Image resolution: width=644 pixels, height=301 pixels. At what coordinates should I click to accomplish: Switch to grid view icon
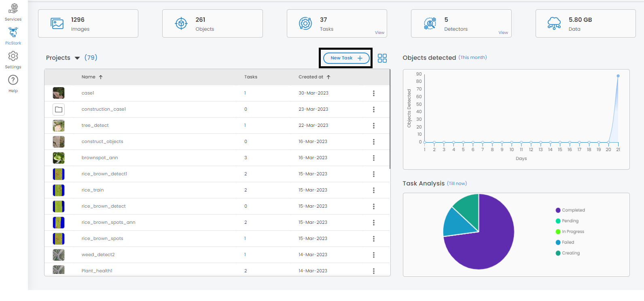coord(382,58)
